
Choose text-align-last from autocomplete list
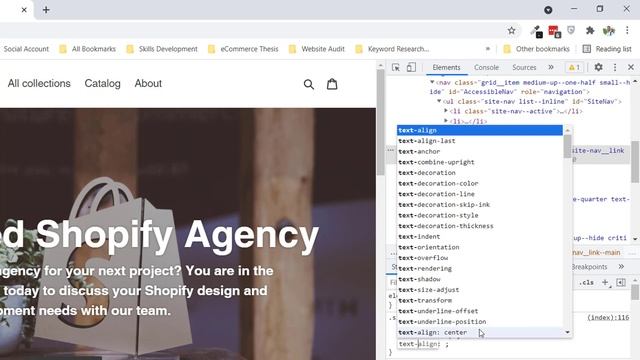pos(480,141)
